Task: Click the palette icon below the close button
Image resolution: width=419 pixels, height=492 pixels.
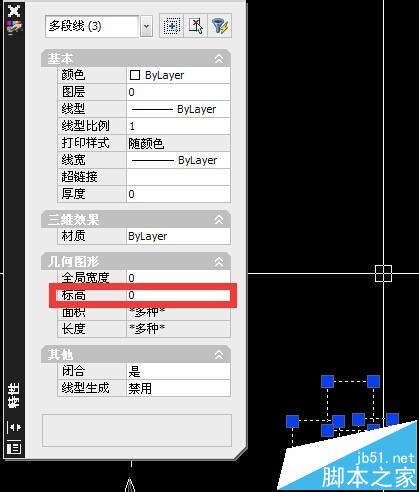Action: pyautogui.click(x=14, y=27)
